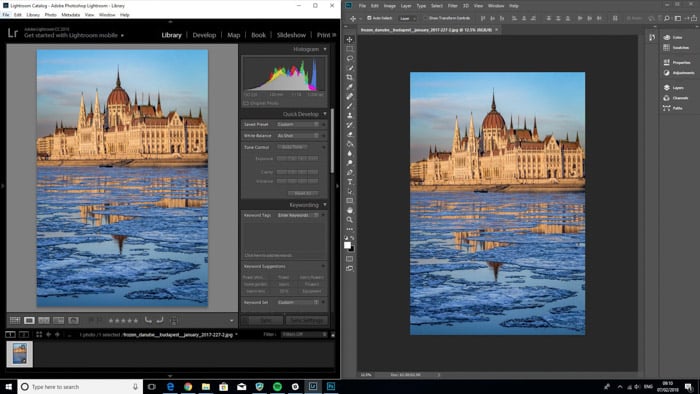Select the Type tool in Photoshop

point(350,182)
